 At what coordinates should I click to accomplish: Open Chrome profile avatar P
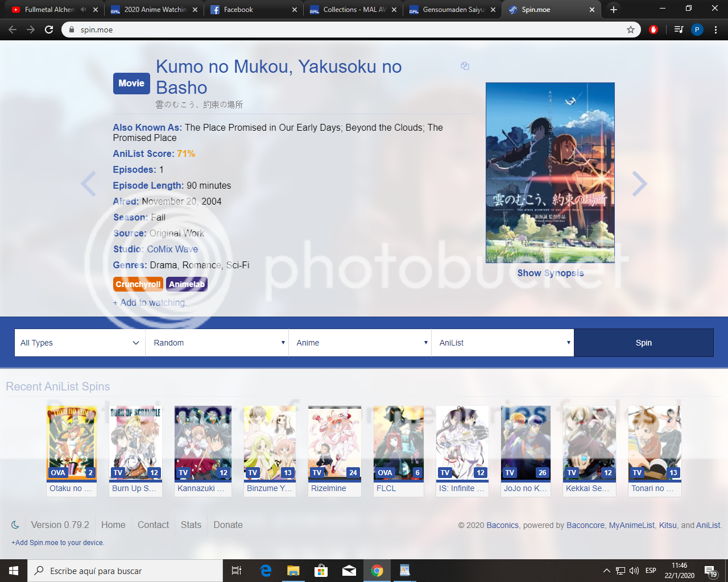(697, 30)
